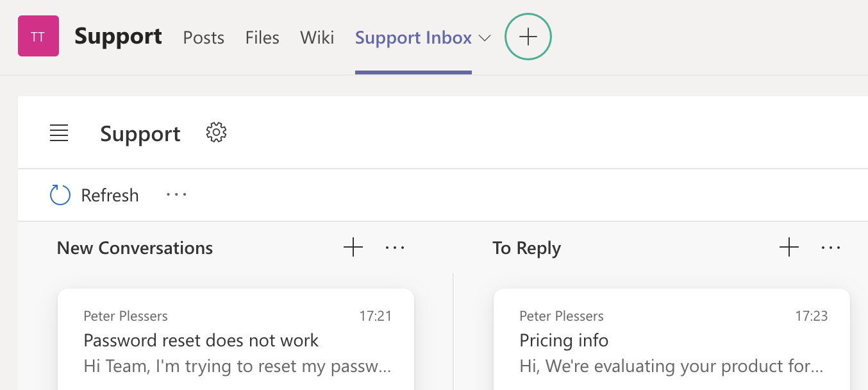868x390 pixels.
Task: Click the Refresh button label
Action: [x=110, y=195]
